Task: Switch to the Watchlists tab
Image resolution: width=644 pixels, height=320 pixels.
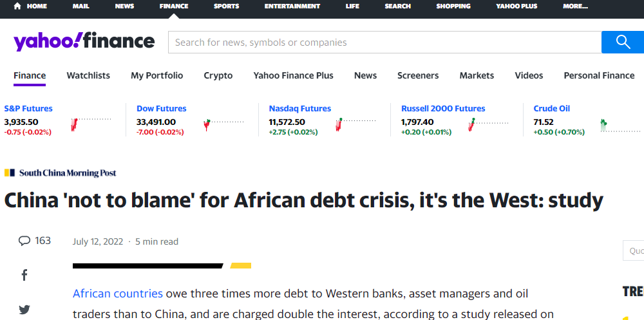Action: (88, 75)
